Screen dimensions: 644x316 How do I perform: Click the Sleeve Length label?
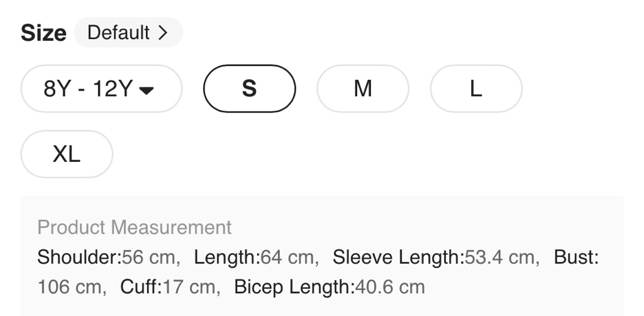[398, 257]
